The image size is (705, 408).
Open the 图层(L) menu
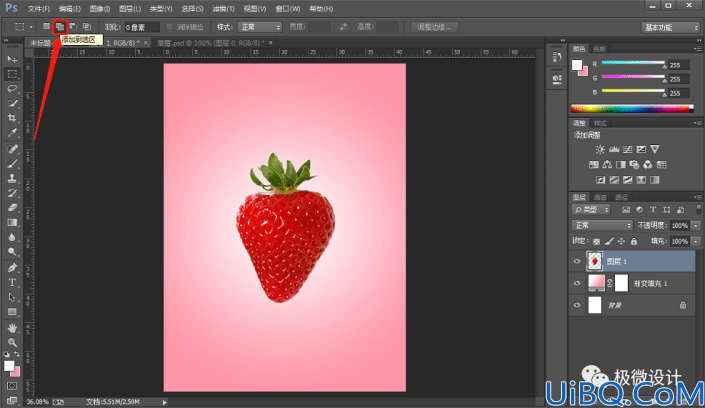130,9
